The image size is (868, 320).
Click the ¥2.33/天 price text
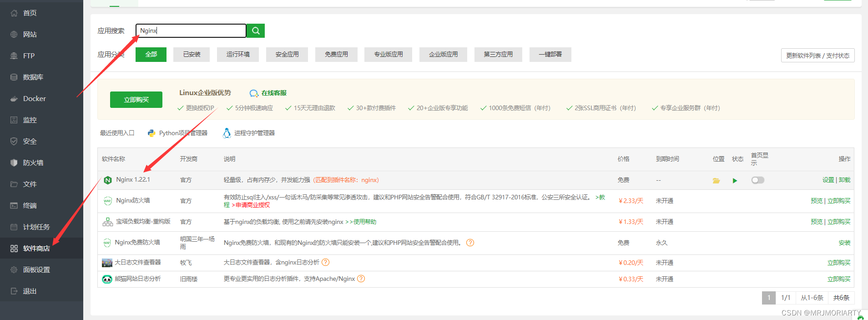631,201
